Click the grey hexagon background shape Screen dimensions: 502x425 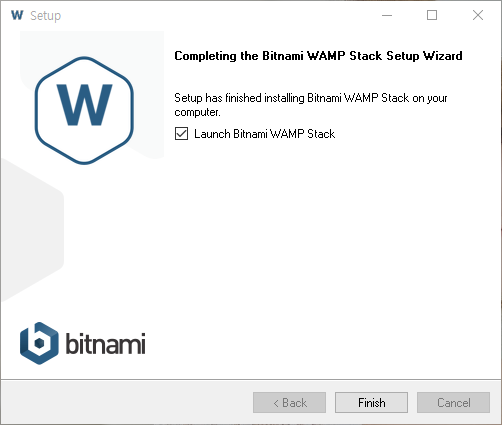coord(32,230)
